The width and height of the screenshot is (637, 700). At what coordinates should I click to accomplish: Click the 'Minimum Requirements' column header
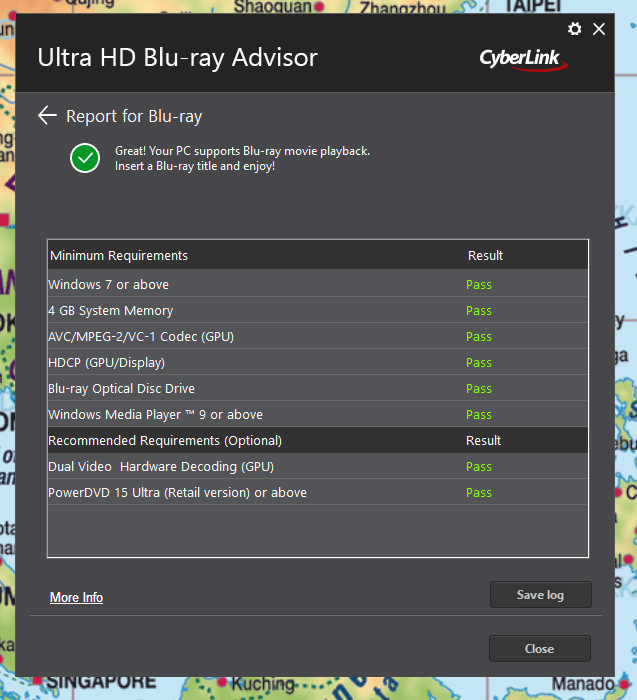119,255
